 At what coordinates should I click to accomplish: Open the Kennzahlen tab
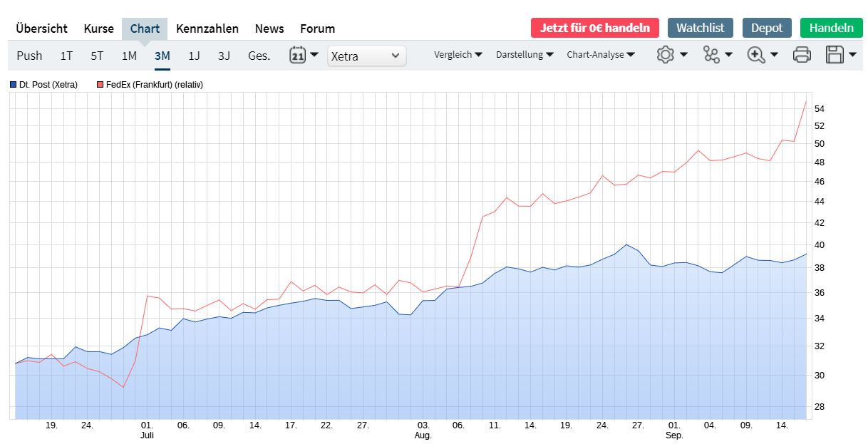pos(207,29)
